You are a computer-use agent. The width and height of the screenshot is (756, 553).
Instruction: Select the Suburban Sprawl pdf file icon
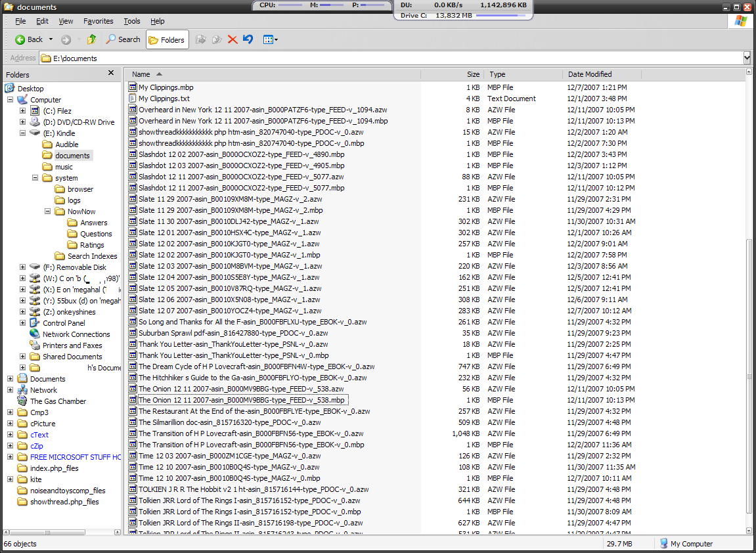(x=133, y=333)
